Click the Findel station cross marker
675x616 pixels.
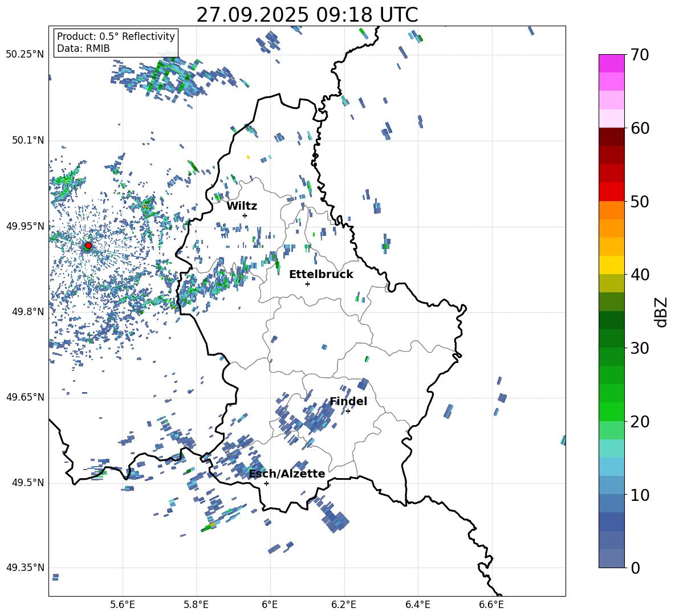348,411
